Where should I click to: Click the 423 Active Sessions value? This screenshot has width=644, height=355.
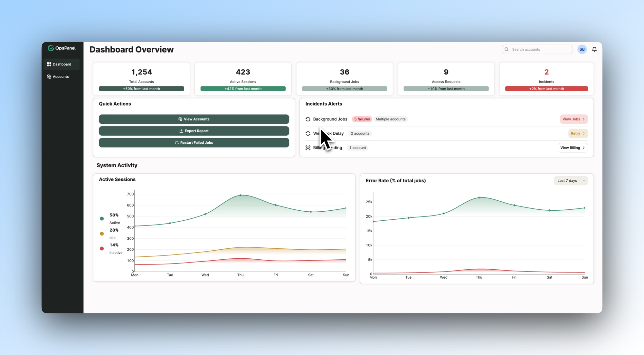pos(243,72)
